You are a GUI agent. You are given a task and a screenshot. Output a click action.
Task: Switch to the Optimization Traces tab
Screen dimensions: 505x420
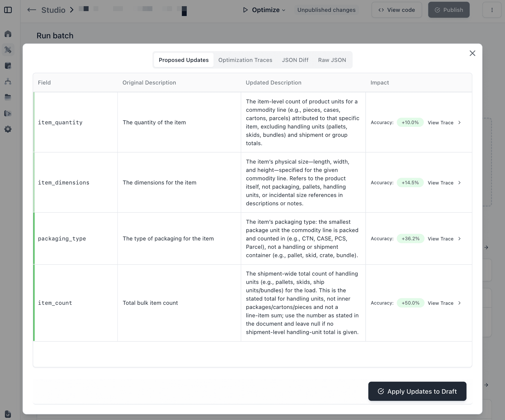tap(245, 60)
